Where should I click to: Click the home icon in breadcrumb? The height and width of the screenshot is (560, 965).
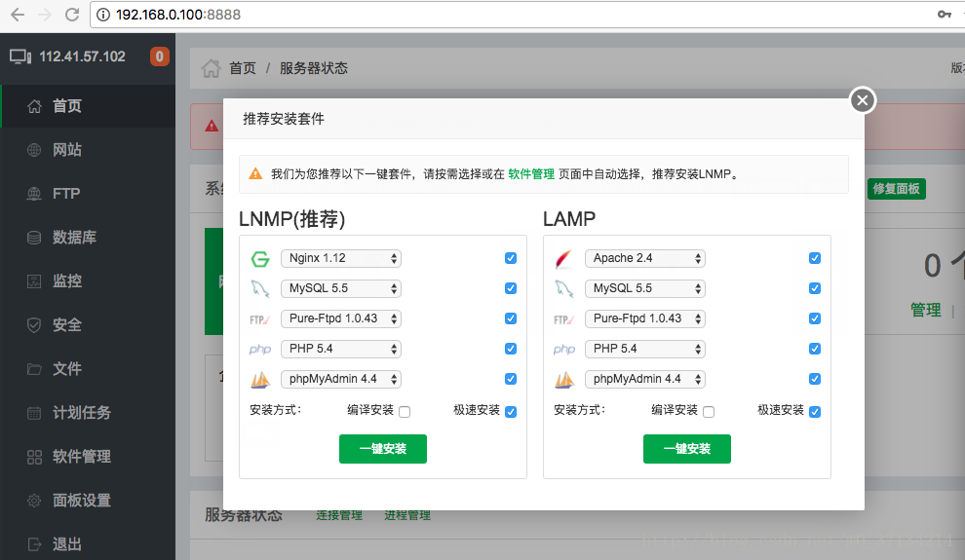[x=211, y=68]
